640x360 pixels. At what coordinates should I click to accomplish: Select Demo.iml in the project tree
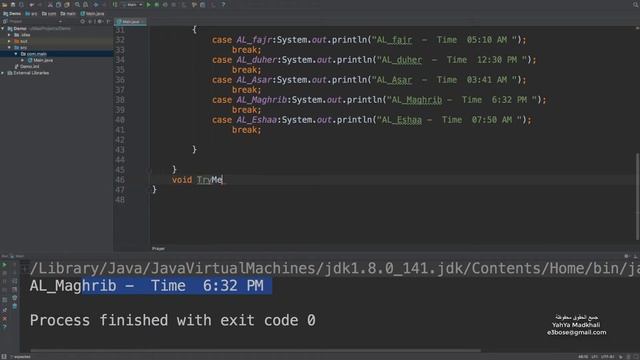coord(27,67)
